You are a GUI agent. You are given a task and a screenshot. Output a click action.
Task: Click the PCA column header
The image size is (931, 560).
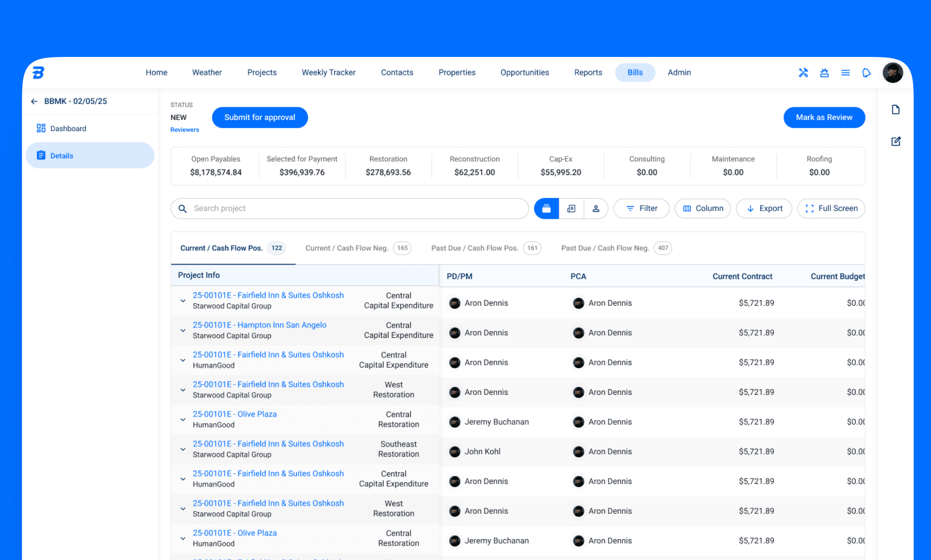click(x=578, y=276)
